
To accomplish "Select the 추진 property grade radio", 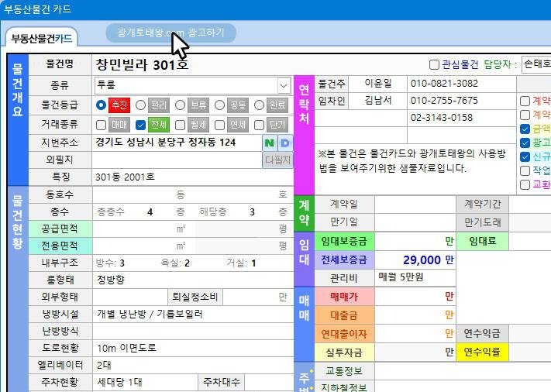I will pos(101,105).
